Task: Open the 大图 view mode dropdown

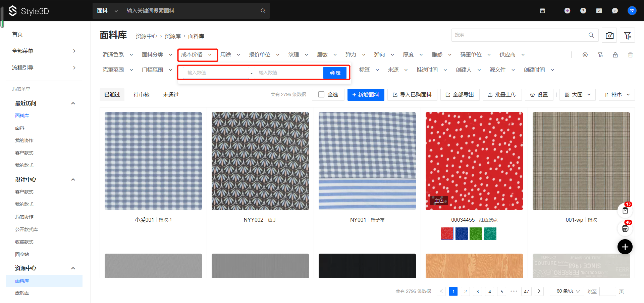Action: 578,95
